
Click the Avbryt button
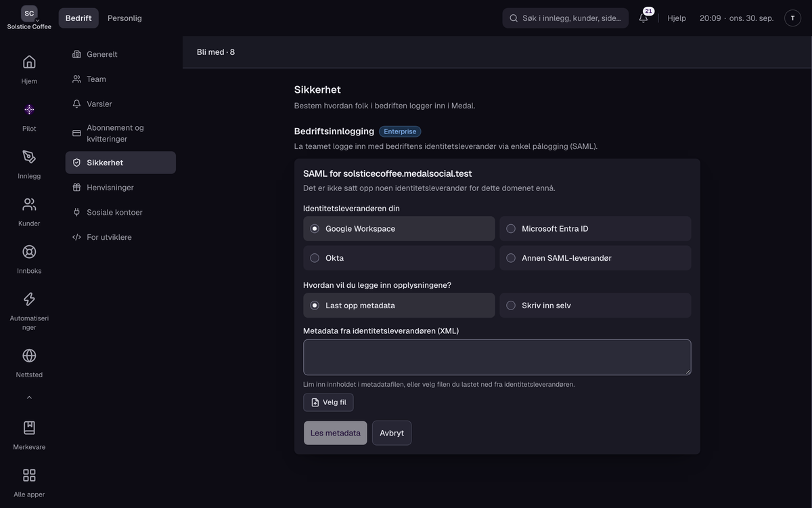392,433
